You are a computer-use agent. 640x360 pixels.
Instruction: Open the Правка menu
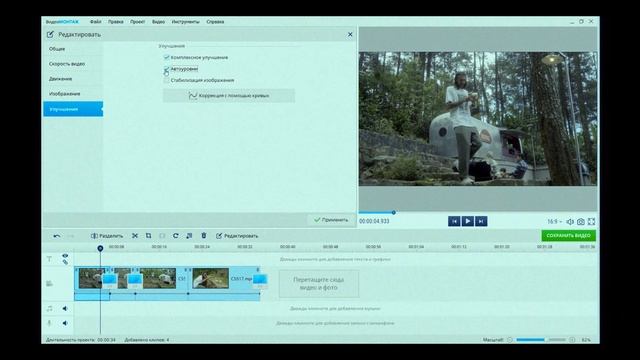(x=116, y=22)
